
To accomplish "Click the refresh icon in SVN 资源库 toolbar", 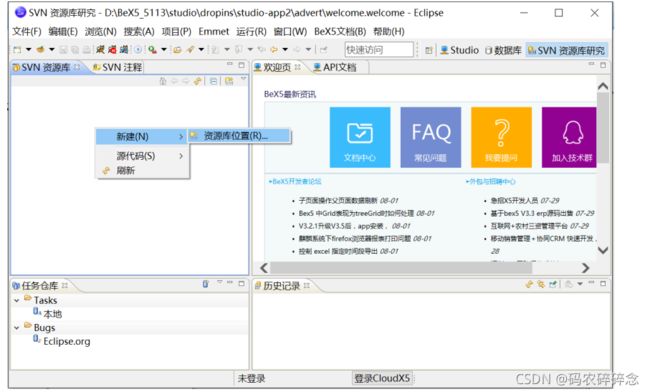I will (x=198, y=81).
